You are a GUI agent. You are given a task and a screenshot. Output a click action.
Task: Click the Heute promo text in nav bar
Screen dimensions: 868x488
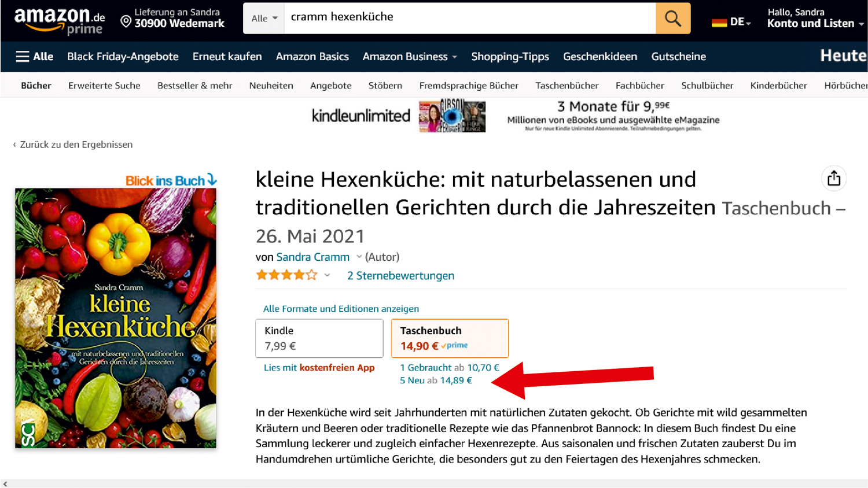click(x=843, y=56)
